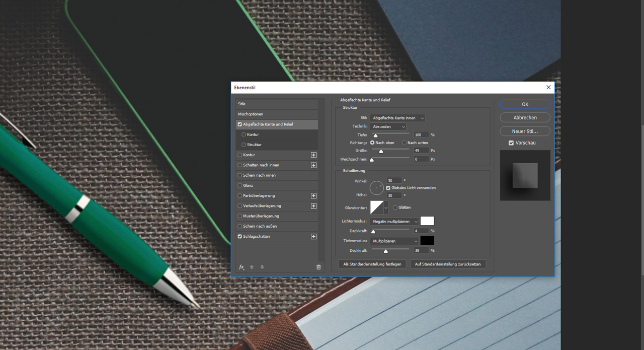Image resolution: width=644 pixels, height=350 pixels.
Task: Click the Glanzkontur contour thumbnail
Action: [x=377, y=207]
